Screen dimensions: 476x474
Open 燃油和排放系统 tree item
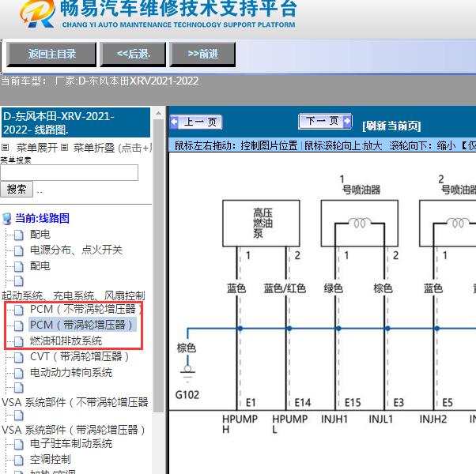66,340
